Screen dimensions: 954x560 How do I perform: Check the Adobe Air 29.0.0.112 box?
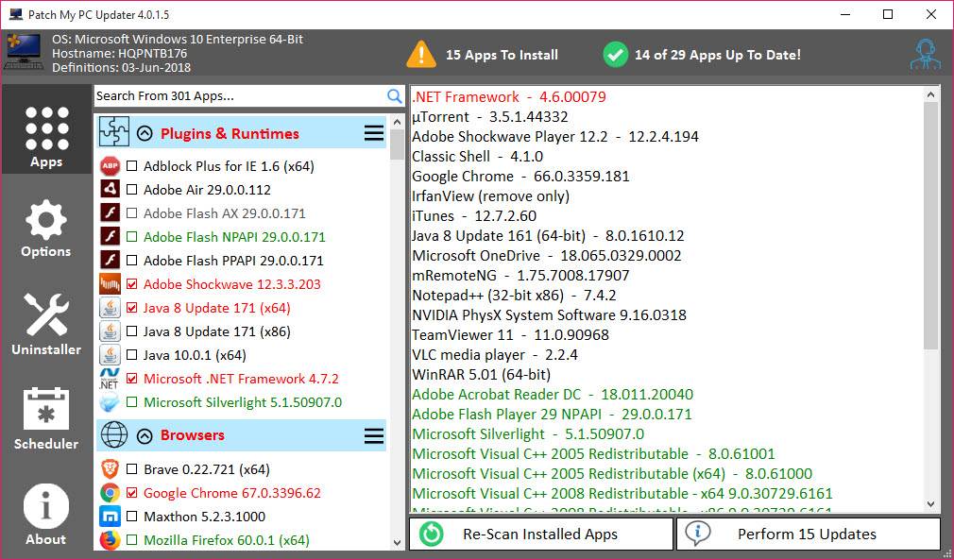click(132, 190)
